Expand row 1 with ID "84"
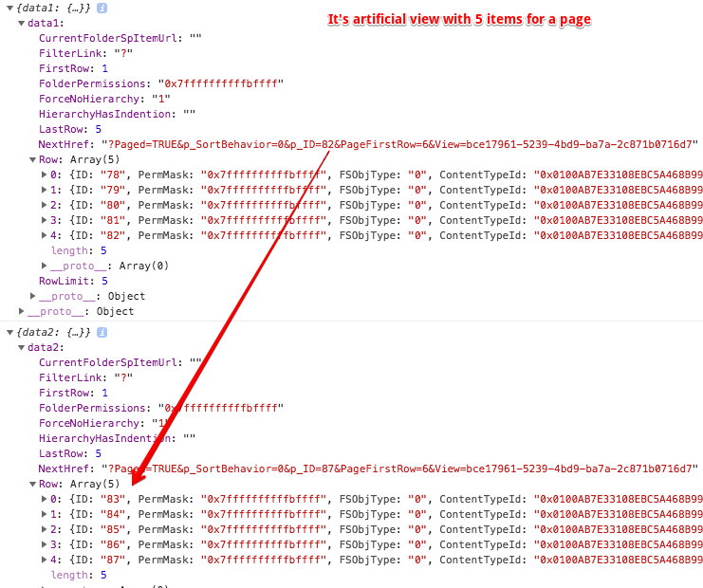Screen dimensions: 703x588 pyautogui.click(x=44, y=514)
